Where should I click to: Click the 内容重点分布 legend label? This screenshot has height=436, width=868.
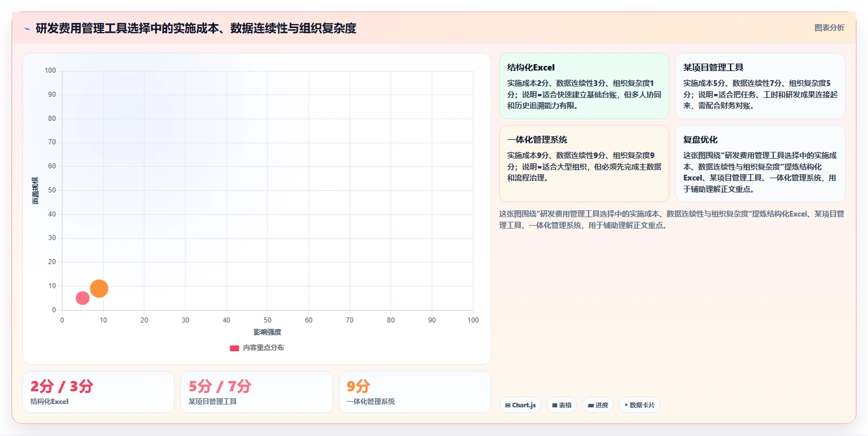(263, 348)
